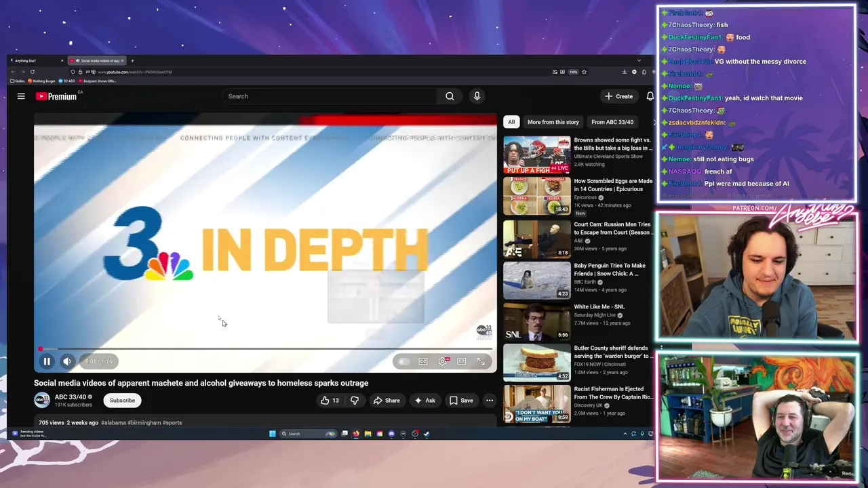Seek using the video progress bar
The image size is (868, 488).
click(x=265, y=349)
